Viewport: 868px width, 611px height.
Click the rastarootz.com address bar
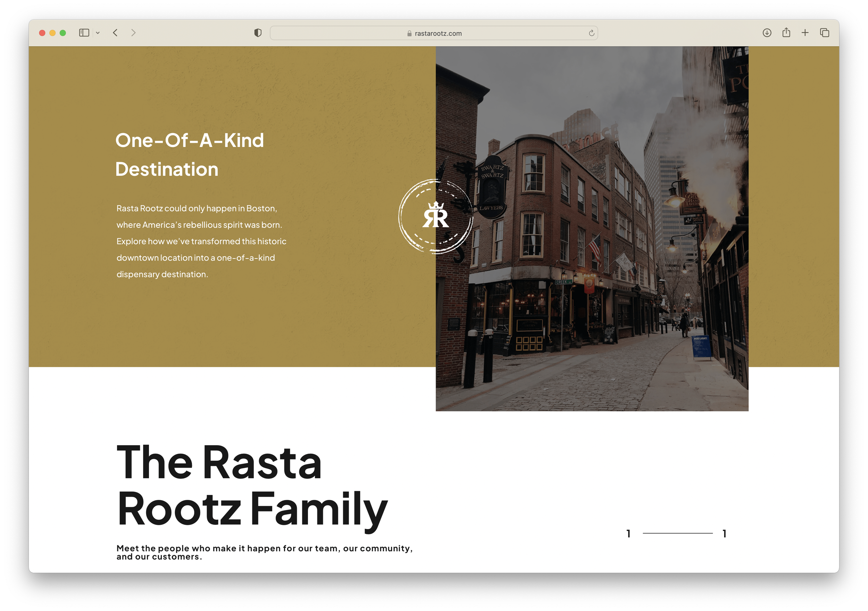[x=434, y=33]
